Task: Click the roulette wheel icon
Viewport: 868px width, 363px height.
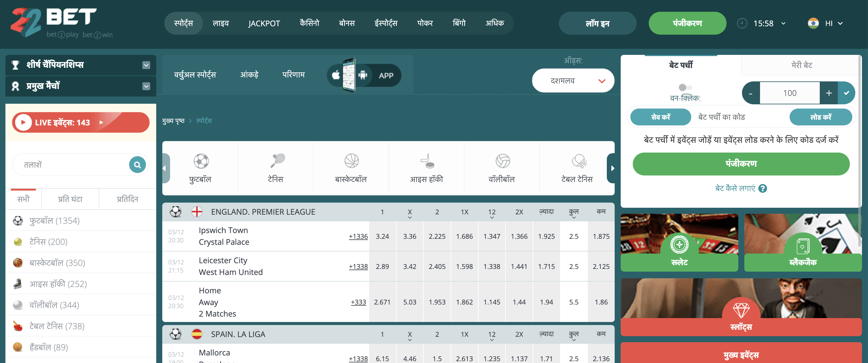Action: 679,245
